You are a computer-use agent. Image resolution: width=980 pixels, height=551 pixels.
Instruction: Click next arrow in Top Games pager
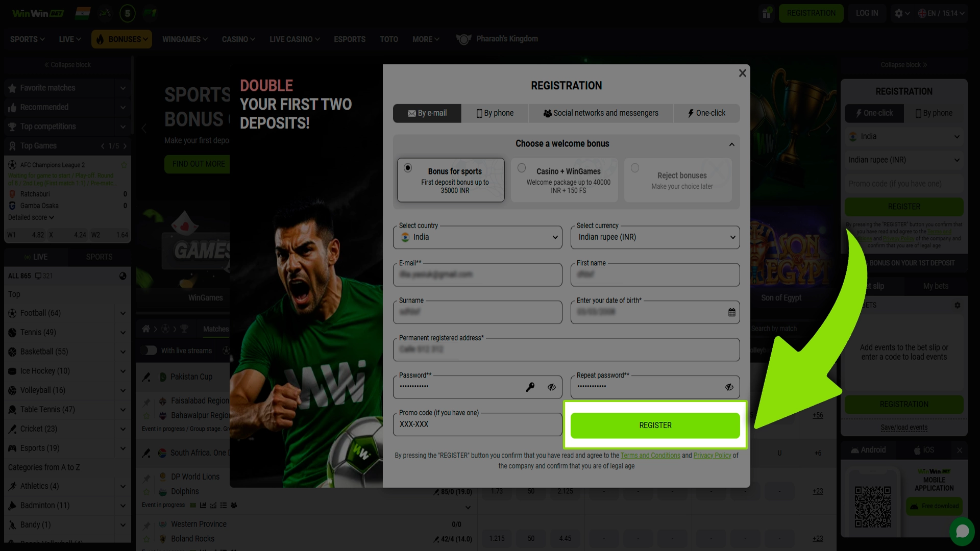[125, 146]
